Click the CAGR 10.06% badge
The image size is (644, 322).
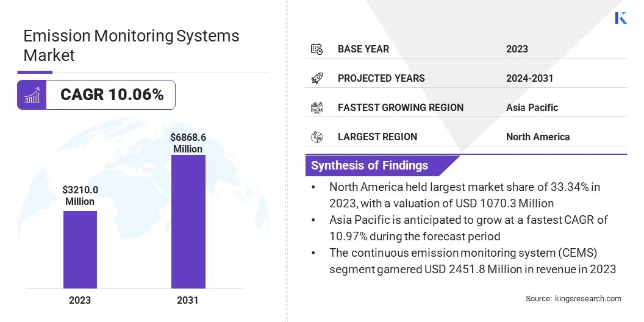click(112, 95)
